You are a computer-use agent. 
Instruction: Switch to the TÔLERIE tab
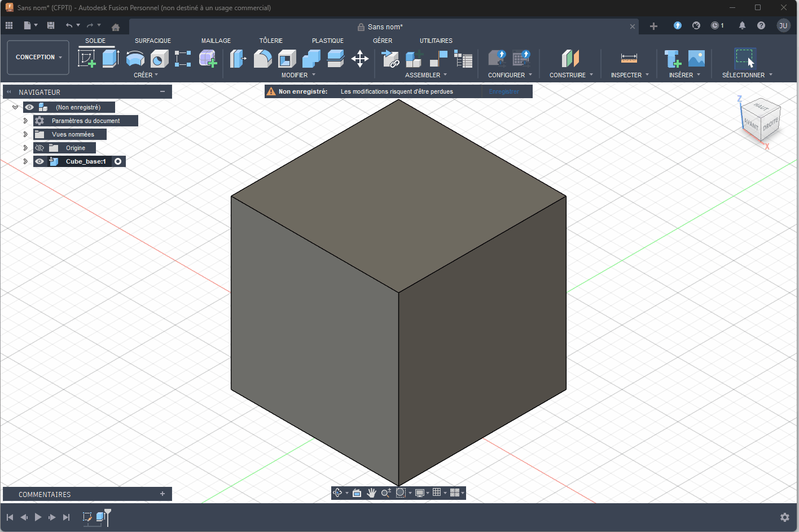coord(271,41)
